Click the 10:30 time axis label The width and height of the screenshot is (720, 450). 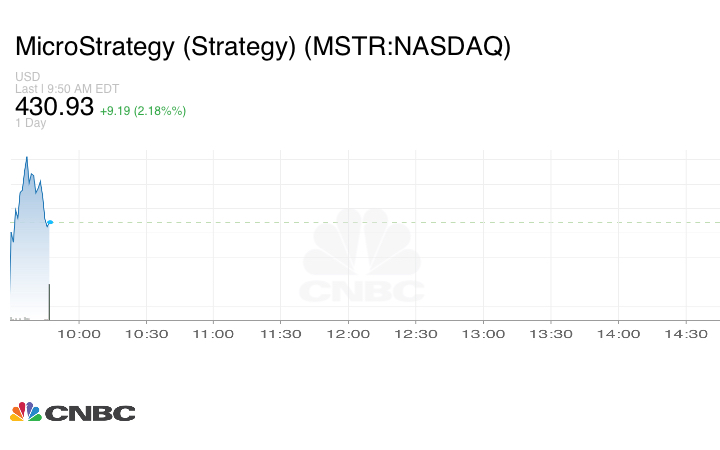pos(146,334)
